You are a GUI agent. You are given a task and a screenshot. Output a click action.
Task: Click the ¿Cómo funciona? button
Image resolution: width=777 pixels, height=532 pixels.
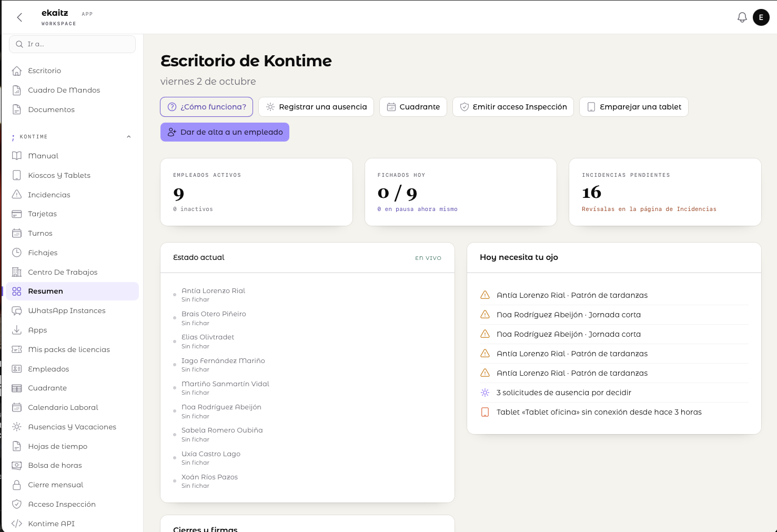tap(206, 107)
